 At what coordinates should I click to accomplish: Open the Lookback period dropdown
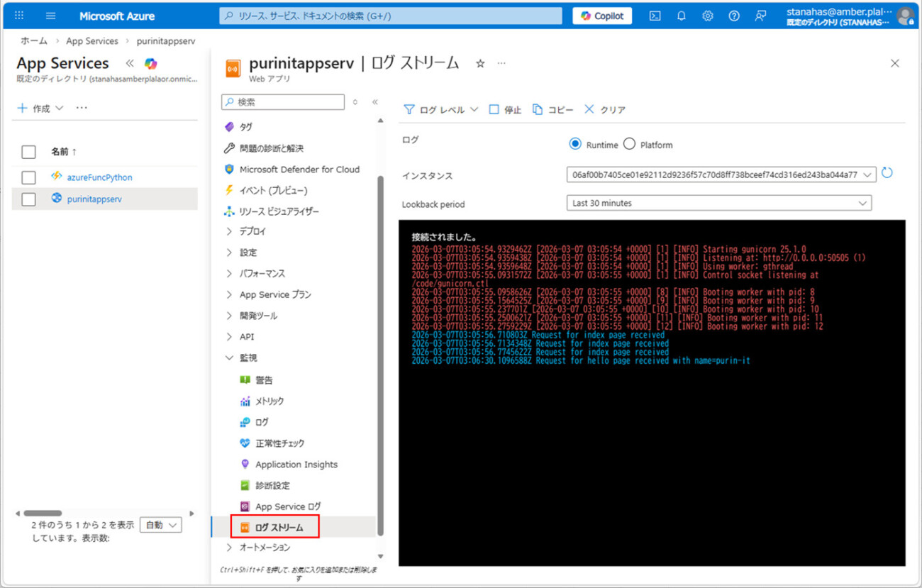[719, 204]
